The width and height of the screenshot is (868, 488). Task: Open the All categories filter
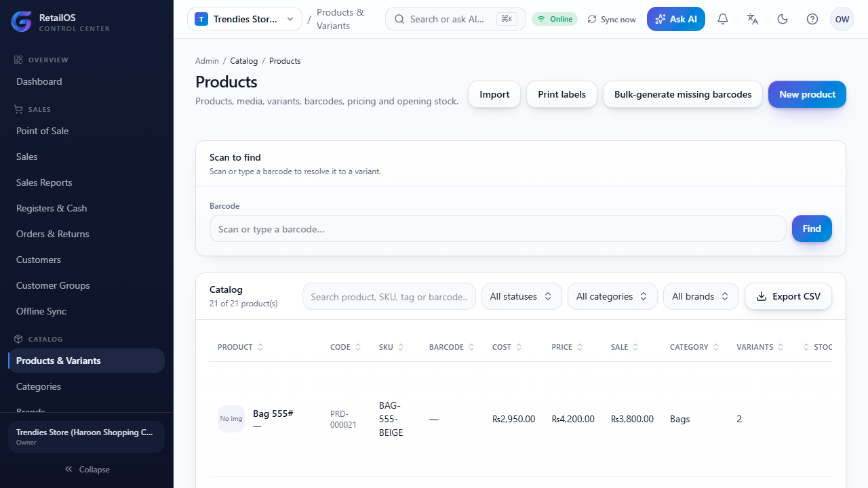point(612,296)
